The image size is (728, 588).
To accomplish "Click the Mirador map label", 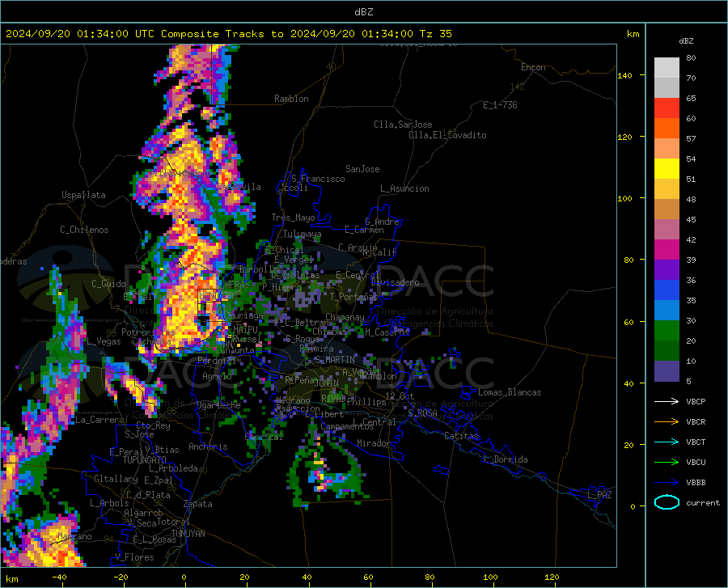I will coord(374,443).
